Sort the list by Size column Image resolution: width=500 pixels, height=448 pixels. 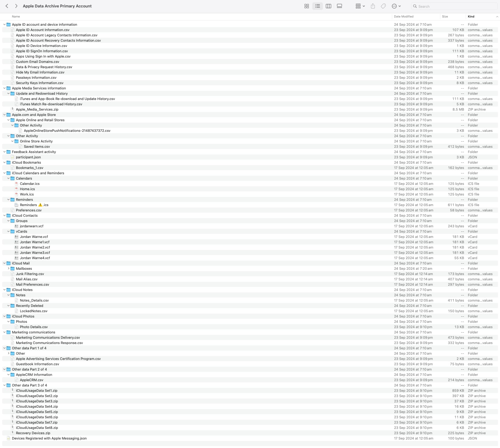click(x=445, y=16)
